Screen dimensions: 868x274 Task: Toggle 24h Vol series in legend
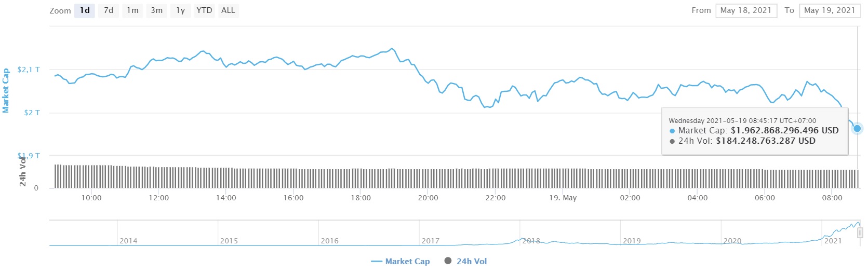click(472, 262)
